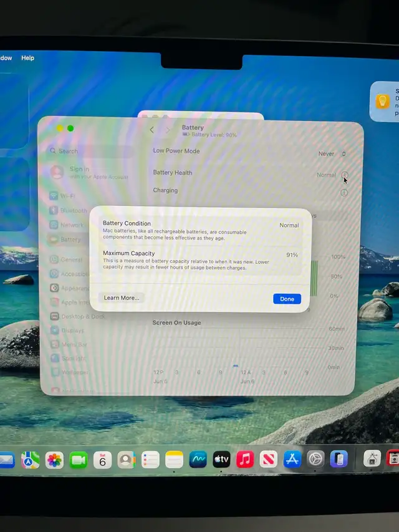The width and height of the screenshot is (399, 532).
Task: Click the Battery Health info icon
Action: pos(344,175)
